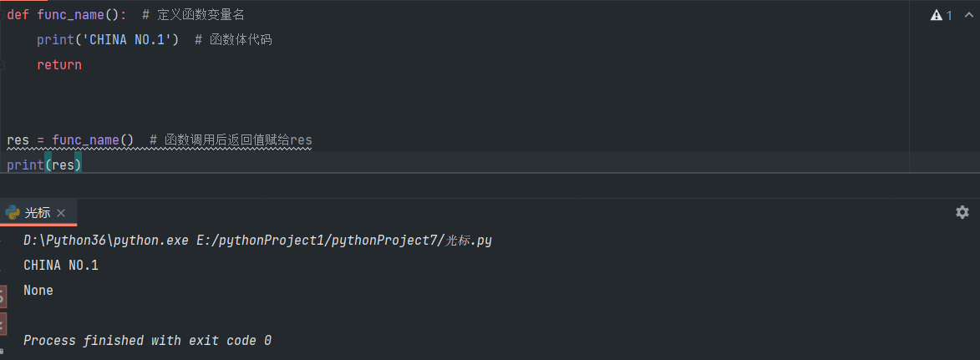The height and width of the screenshot is (360, 980).
Task: Close the 光标 run tab
Action: (x=61, y=213)
